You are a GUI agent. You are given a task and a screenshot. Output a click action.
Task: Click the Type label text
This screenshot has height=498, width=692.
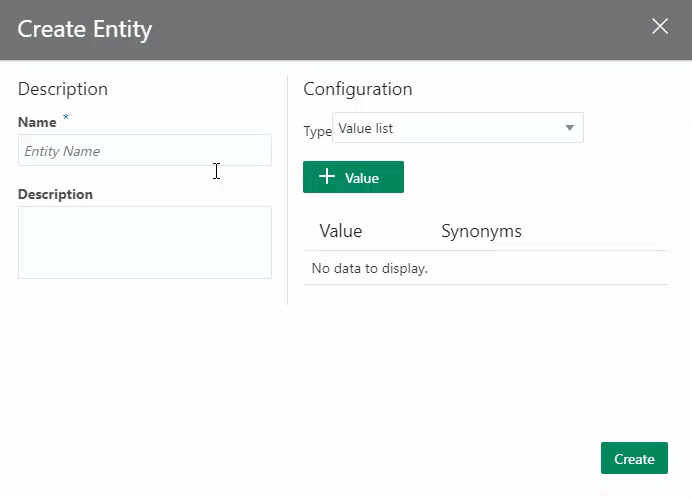point(317,131)
